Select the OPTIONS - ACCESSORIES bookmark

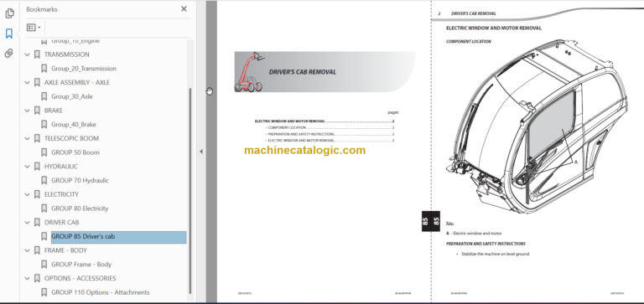[x=80, y=278]
